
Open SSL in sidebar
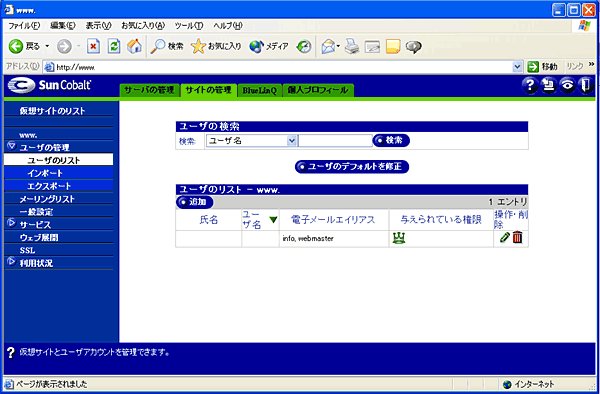pos(27,251)
